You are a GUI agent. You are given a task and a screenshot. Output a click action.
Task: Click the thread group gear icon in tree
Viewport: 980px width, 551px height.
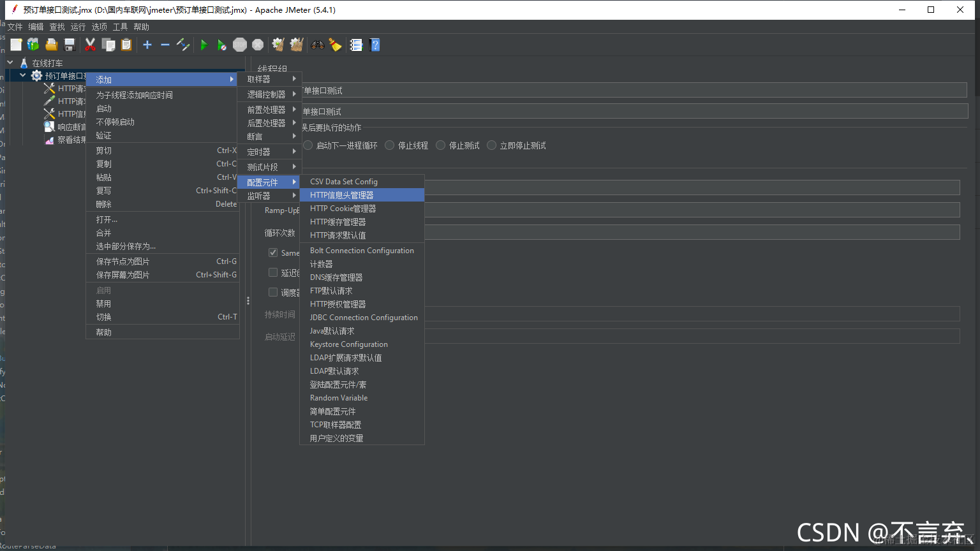[x=36, y=76]
